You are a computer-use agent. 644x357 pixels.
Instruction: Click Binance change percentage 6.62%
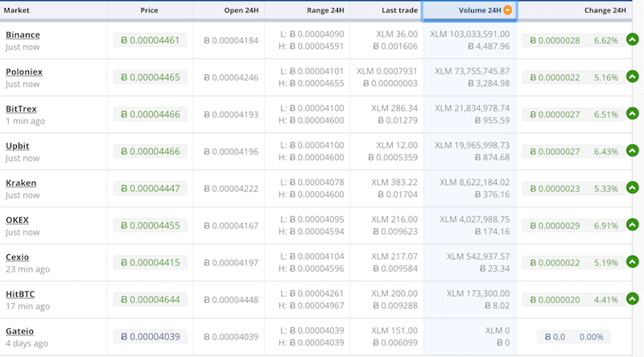click(x=606, y=41)
